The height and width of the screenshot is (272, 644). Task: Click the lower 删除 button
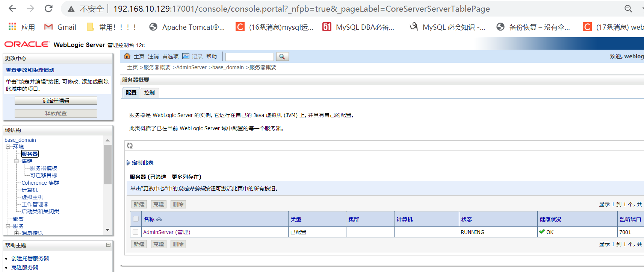(x=178, y=244)
